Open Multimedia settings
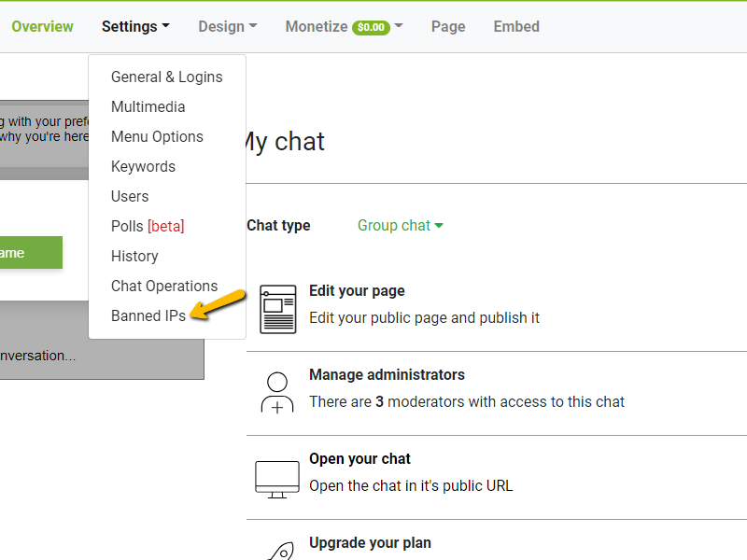The height and width of the screenshot is (560, 747). 148,106
